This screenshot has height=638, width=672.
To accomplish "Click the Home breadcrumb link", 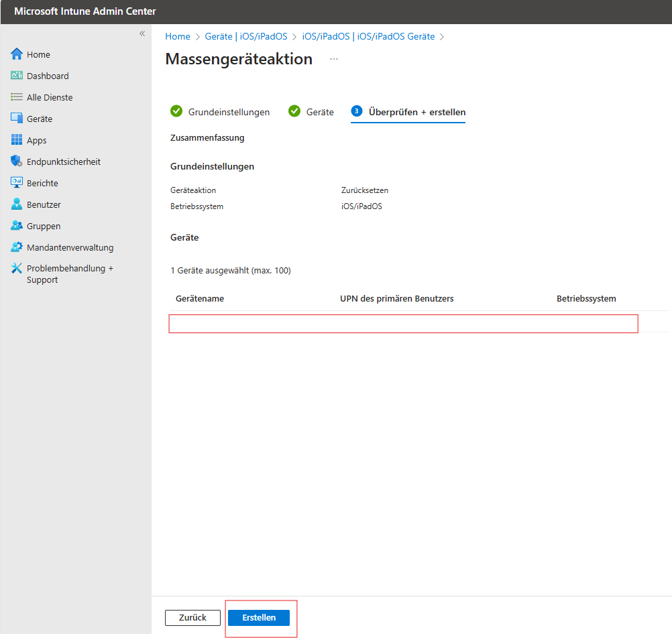I will (178, 36).
